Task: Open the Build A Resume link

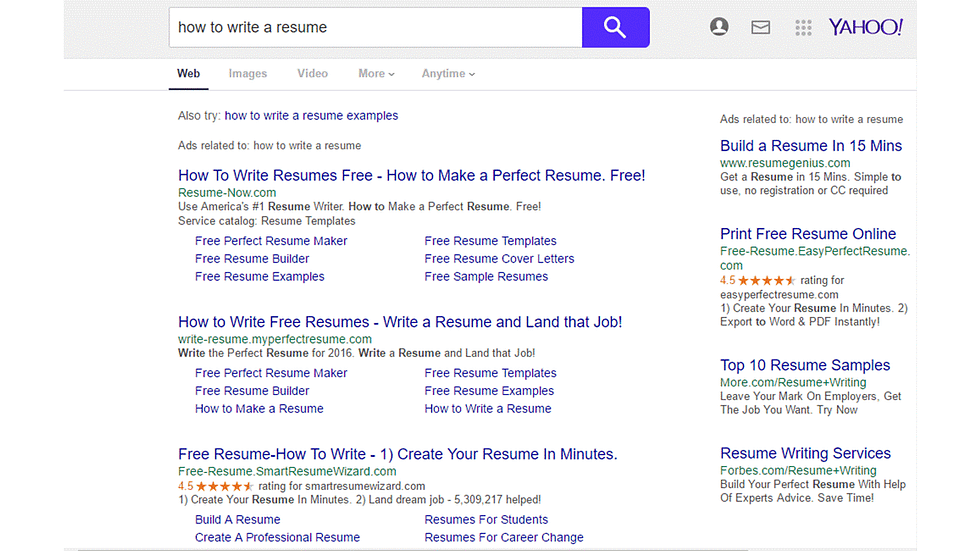Action: tap(238, 520)
